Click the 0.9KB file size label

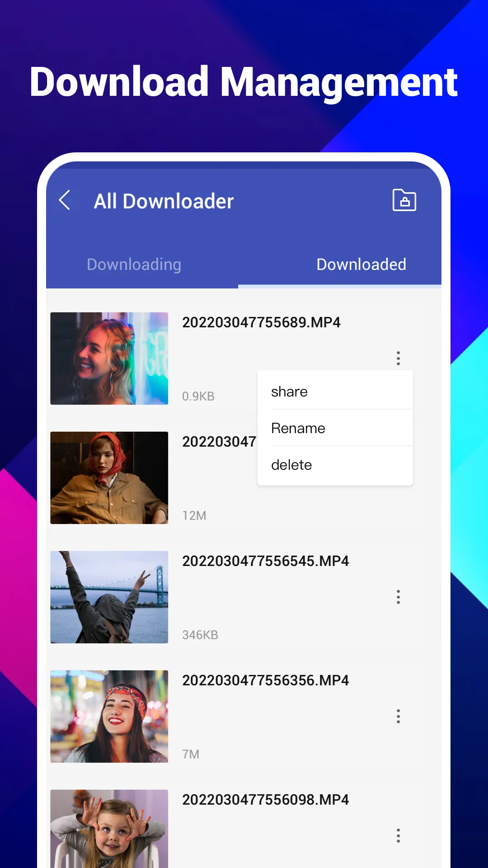(x=198, y=396)
